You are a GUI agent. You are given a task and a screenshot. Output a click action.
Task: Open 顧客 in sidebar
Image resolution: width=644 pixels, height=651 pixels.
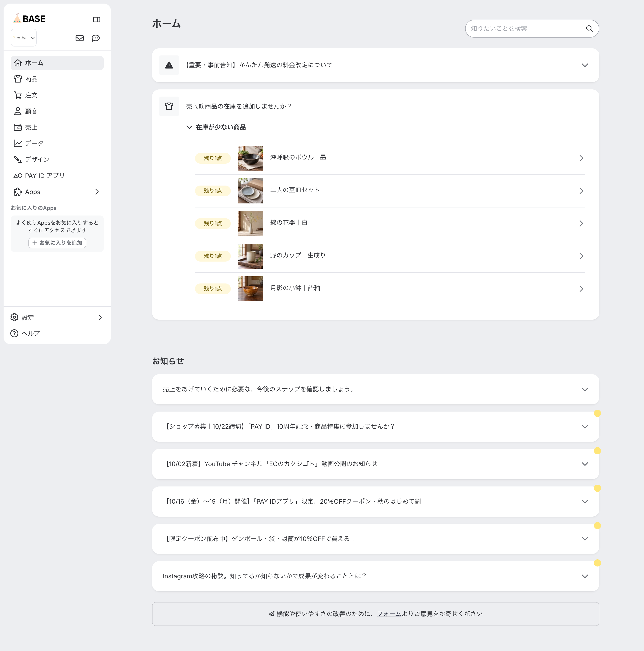click(57, 111)
